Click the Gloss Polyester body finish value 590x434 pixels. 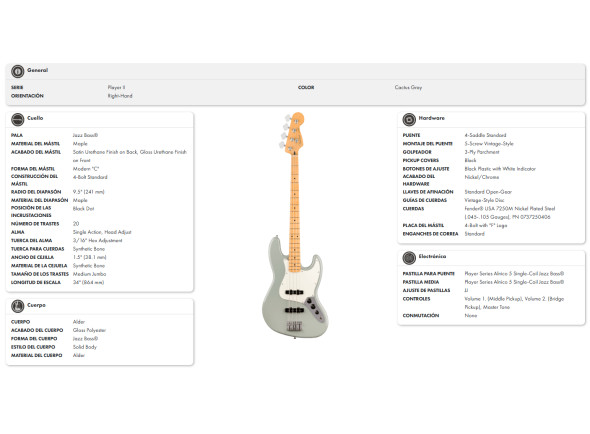(89, 330)
